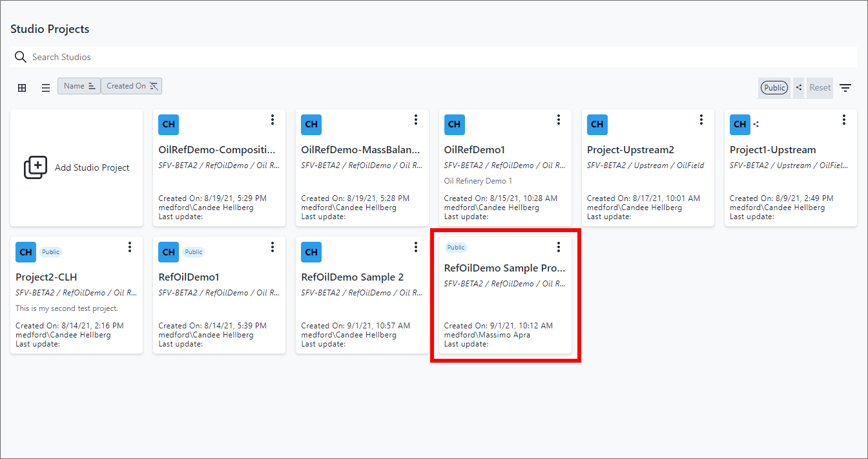
Task: Open the three-dot menu for Project-Upstream2
Action: tap(701, 120)
